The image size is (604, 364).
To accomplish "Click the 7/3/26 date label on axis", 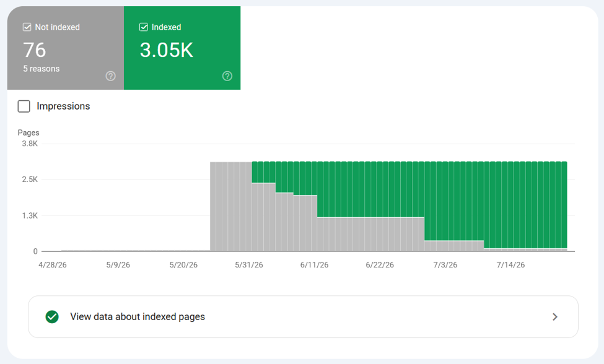I will point(445,265).
